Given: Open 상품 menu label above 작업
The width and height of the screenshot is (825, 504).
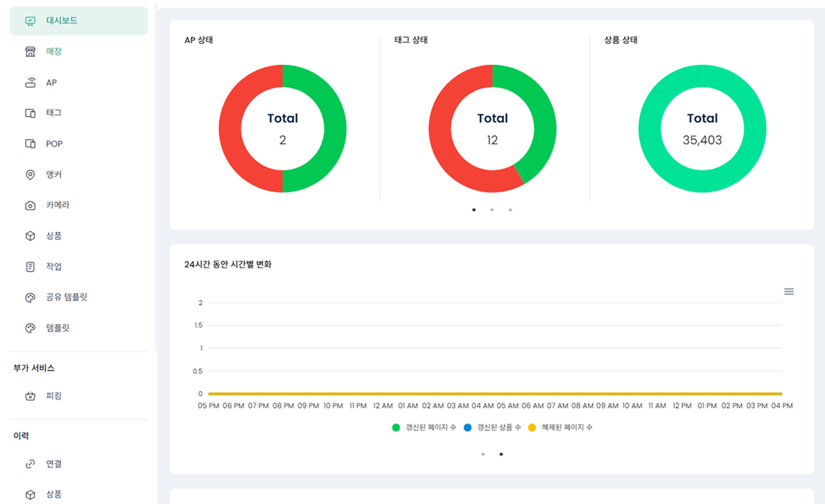Looking at the screenshot, I should coord(54,236).
